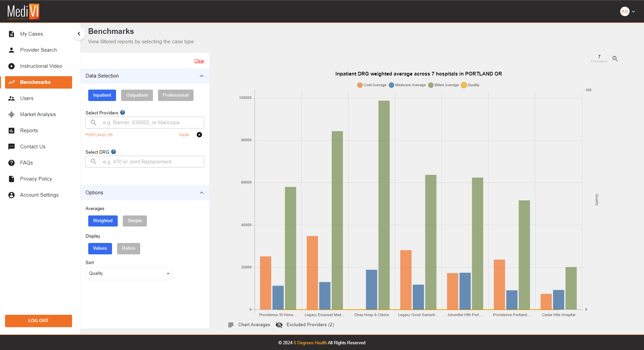Toggle the Billed Average legend swatch
644x350 pixels.
tap(431, 85)
